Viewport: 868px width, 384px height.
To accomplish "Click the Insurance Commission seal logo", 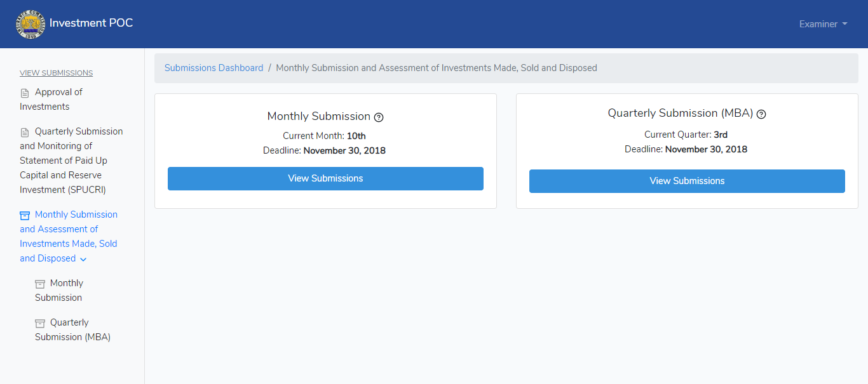I will coord(31,24).
